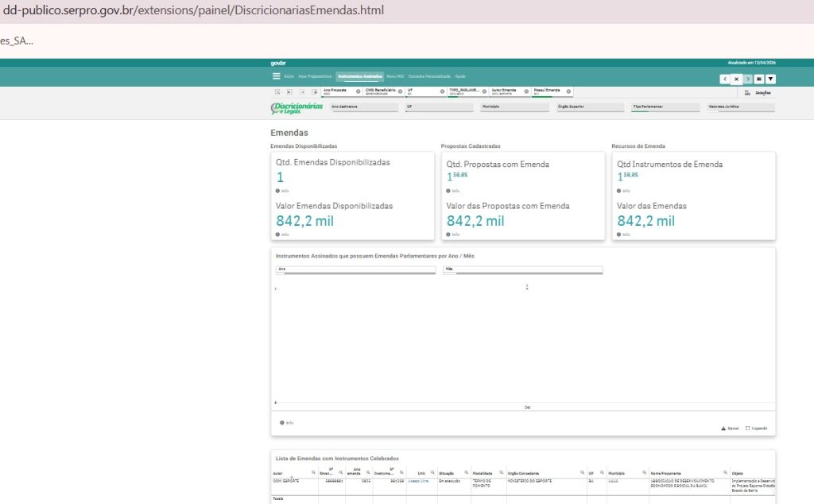This screenshot has width=814, height=504.
Task: Open the Órgão Superior filter dropdown
Action: point(591,106)
